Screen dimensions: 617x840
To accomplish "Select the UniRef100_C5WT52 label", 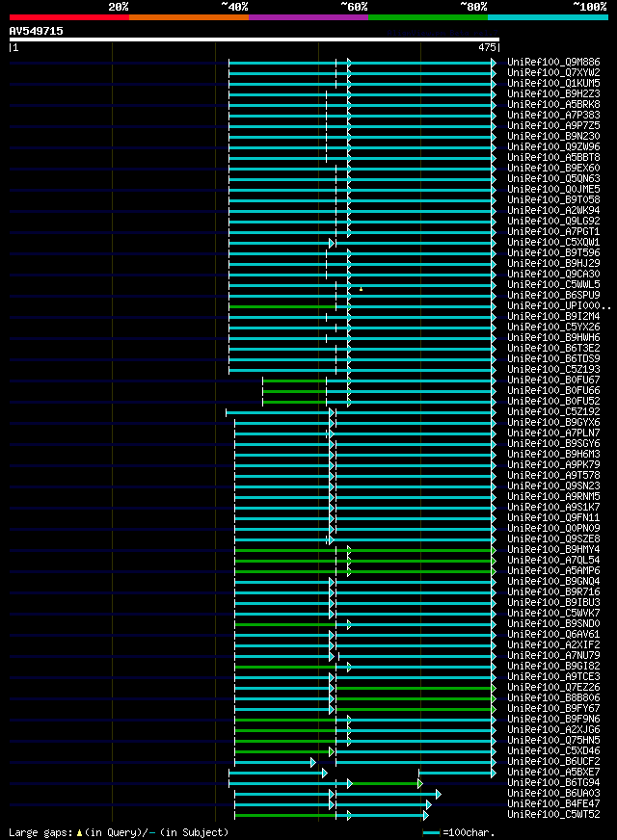I will [x=553, y=815].
